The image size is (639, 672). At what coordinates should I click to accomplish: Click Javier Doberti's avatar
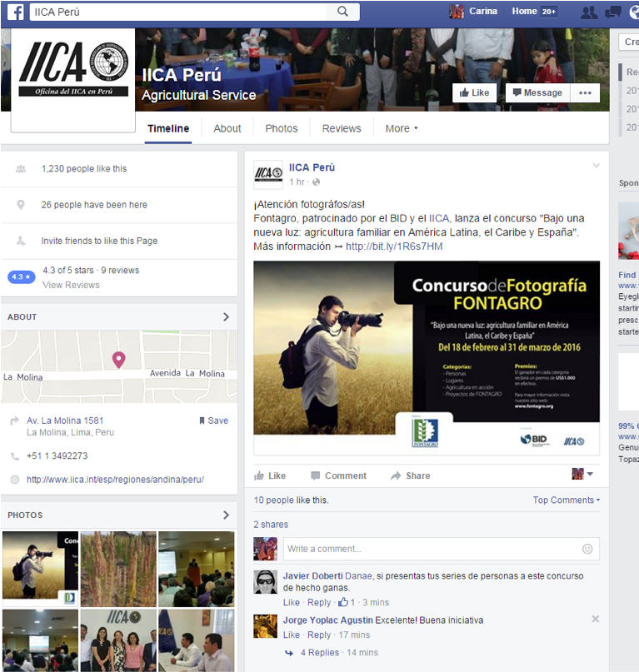tap(266, 582)
